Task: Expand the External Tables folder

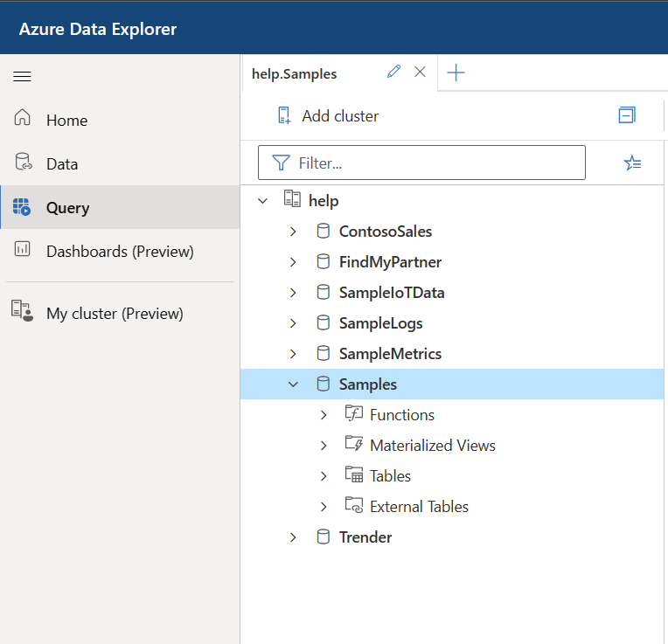Action: point(324,507)
